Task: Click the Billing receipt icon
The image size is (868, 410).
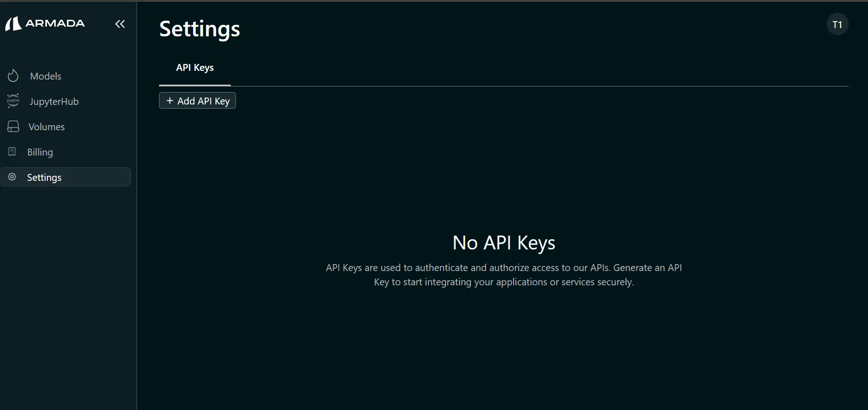Action: pyautogui.click(x=12, y=151)
